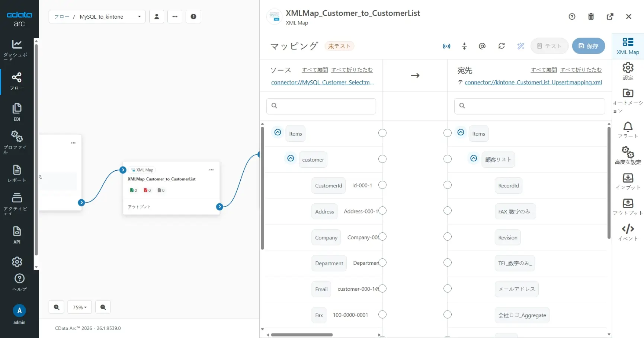
Task: Click the flow help question-mark button
Action: [193, 16]
